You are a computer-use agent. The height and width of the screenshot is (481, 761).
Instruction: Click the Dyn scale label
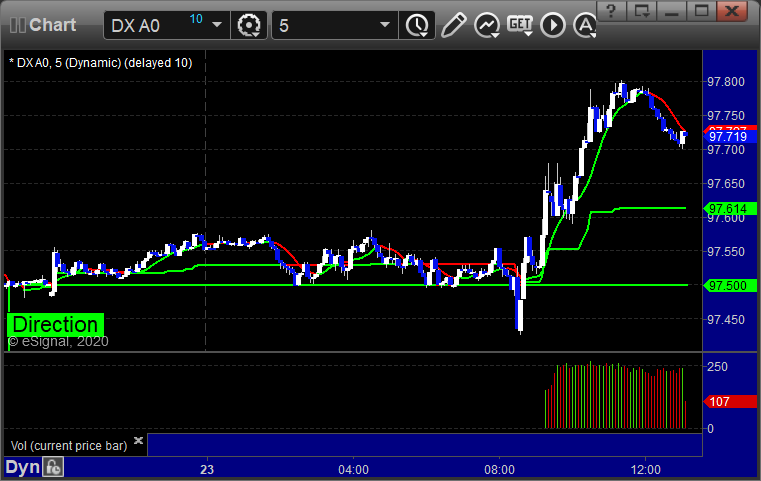coord(22,467)
